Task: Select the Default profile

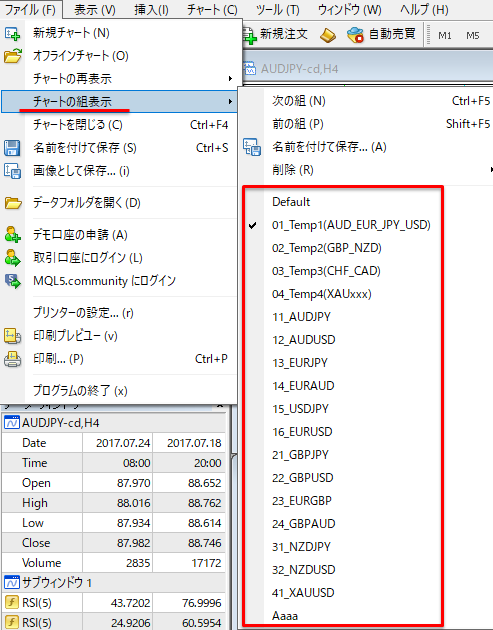Action: coord(291,202)
